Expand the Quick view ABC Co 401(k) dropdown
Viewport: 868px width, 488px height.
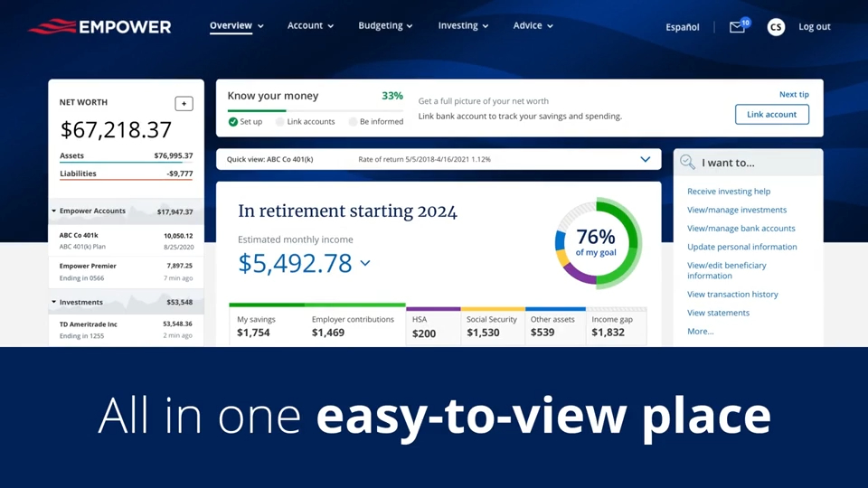[x=645, y=160]
